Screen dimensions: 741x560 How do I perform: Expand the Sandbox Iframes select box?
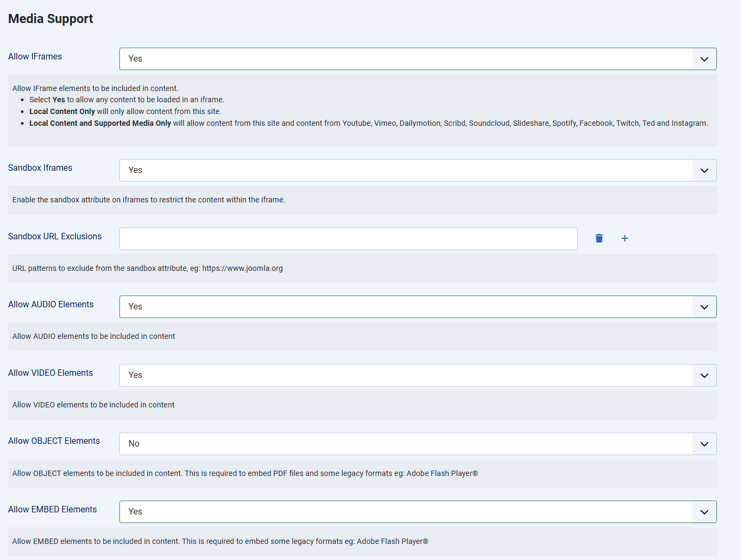pyautogui.click(x=418, y=170)
